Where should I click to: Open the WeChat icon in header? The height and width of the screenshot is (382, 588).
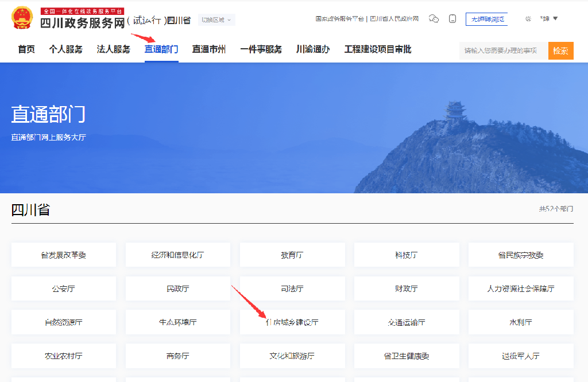coord(434,19)
